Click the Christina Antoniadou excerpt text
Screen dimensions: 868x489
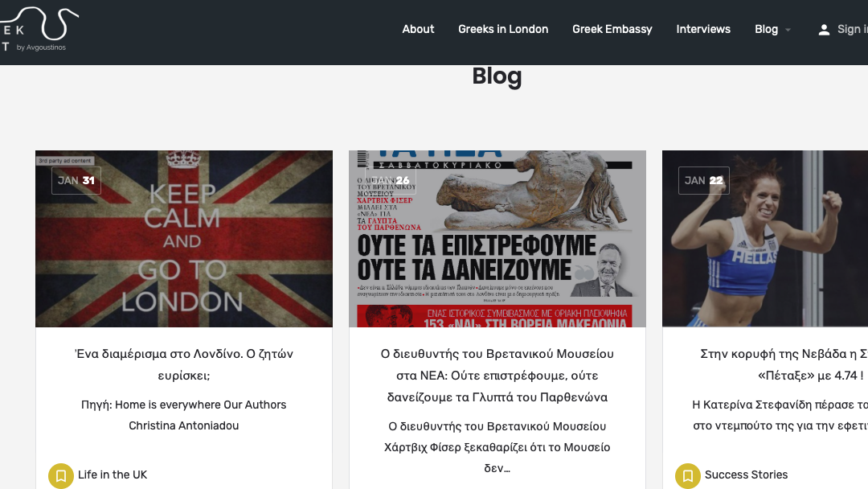(184, 415)
